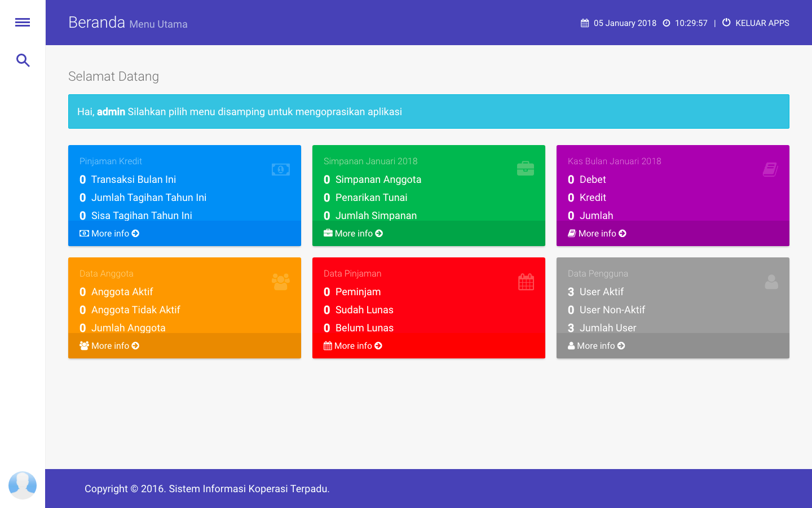Open More info for Simpanan Januari 2018

pyautogui.click(x=353, y=233)
